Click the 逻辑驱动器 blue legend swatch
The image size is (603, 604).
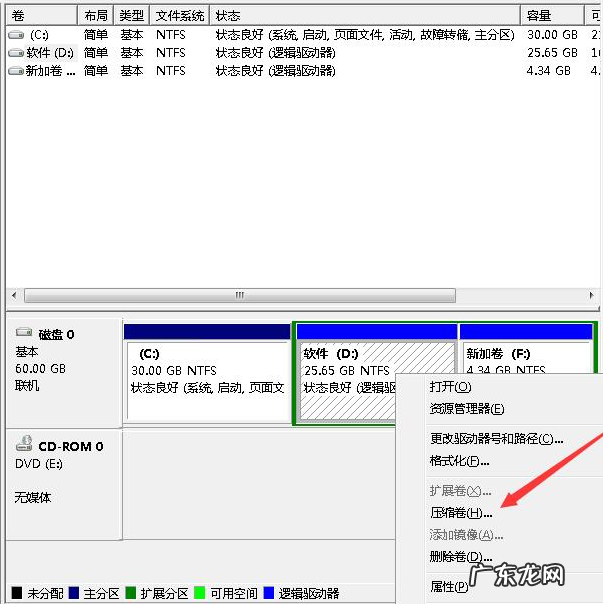[269, 593]
